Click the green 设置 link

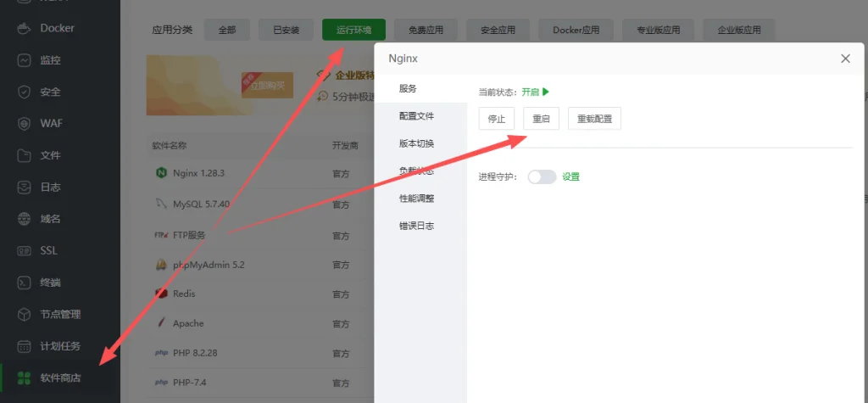click(570, 176)
